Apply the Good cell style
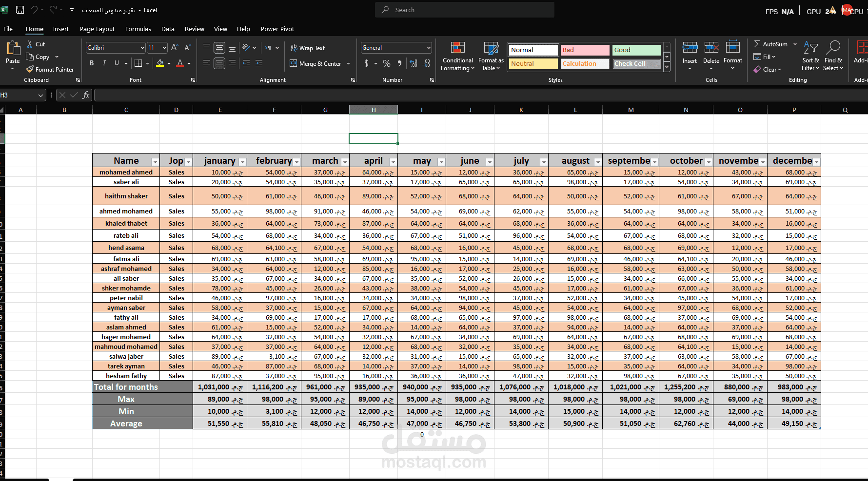Viewport: 868px width, 481px height. click(636, 50)
